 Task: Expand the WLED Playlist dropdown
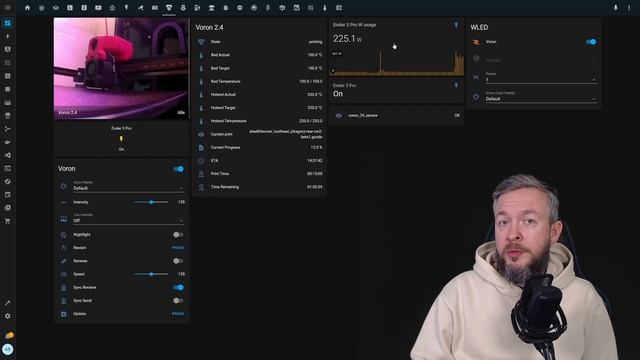tap(541, 59)
